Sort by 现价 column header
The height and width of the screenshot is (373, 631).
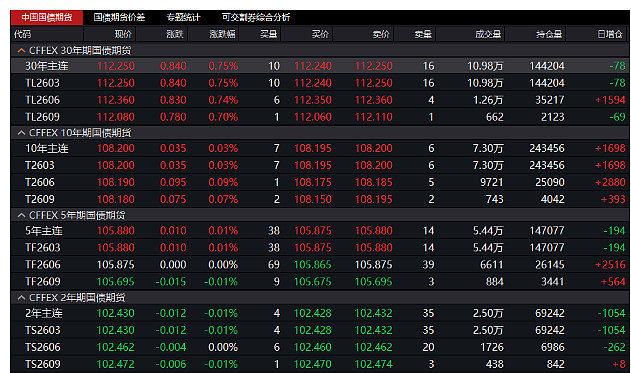pos(123,34)
